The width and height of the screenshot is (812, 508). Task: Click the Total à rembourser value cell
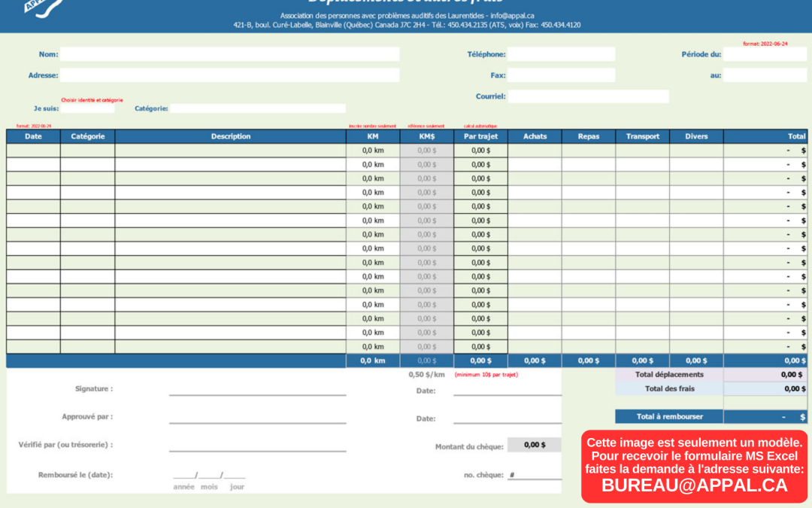(x=765, y=416)
